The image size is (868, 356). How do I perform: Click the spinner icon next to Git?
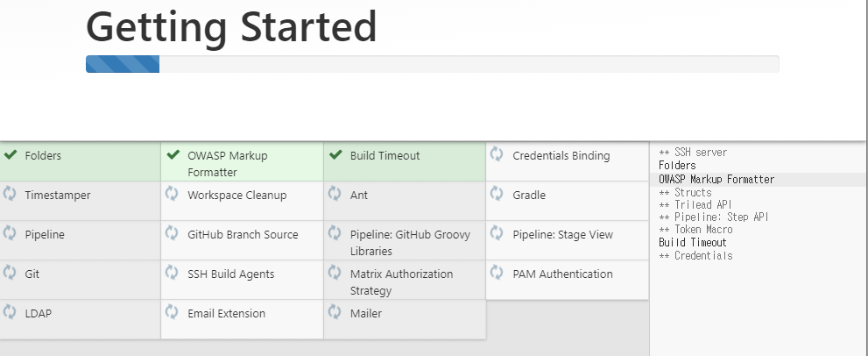click(x=10, y=273)
